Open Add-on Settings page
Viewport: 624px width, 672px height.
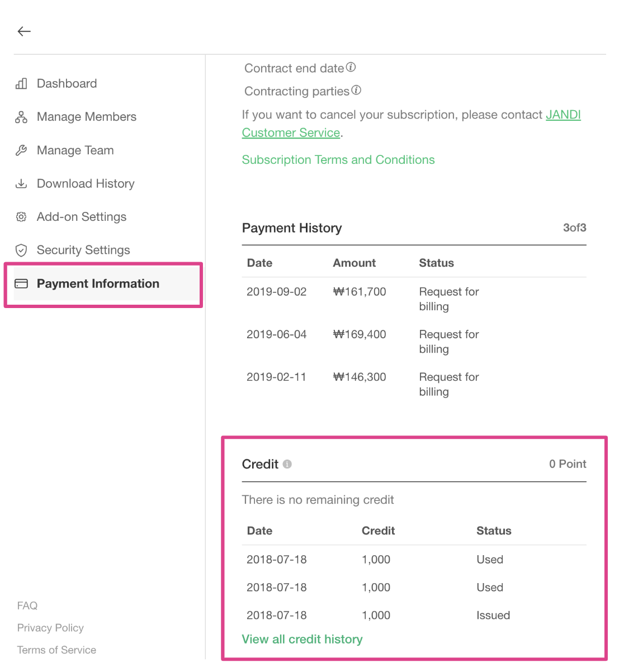coord(81,217)
